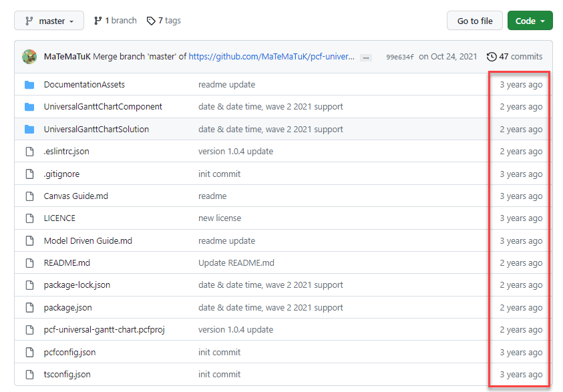The height and width of the screenshot is (392, 563).
Task: Open the master branch dropdown
Action: coord(49,21)
